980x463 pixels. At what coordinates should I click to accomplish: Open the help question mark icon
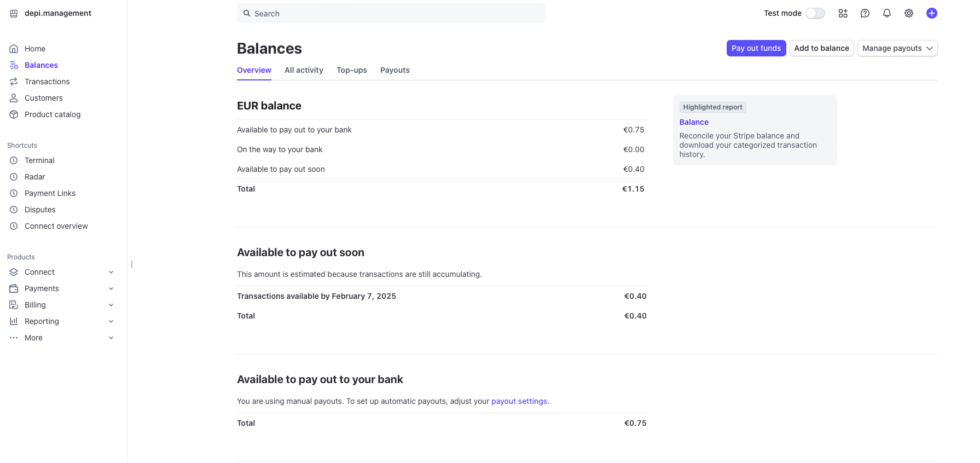[865, 13]
